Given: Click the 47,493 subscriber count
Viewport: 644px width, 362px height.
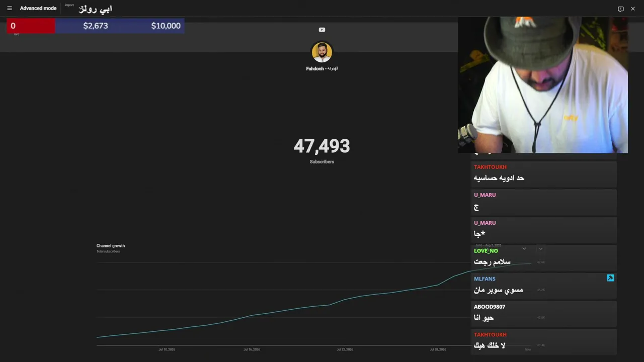Looking at the screenshot, I should click(322, 146).
